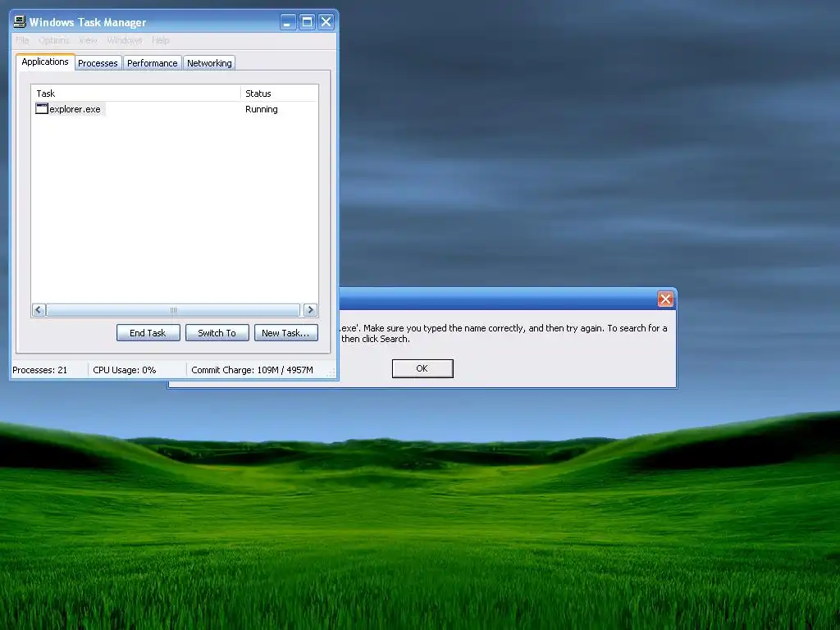Click the CPU Usage: 0% status entry
The width and height of the screenshot is (840, 630).
tap(125, 370)
